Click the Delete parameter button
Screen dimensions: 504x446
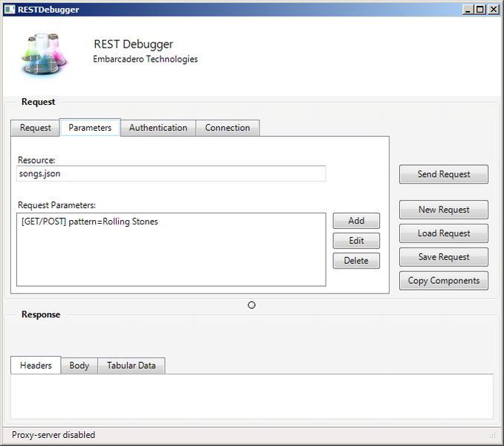click(x=356, y=261)
